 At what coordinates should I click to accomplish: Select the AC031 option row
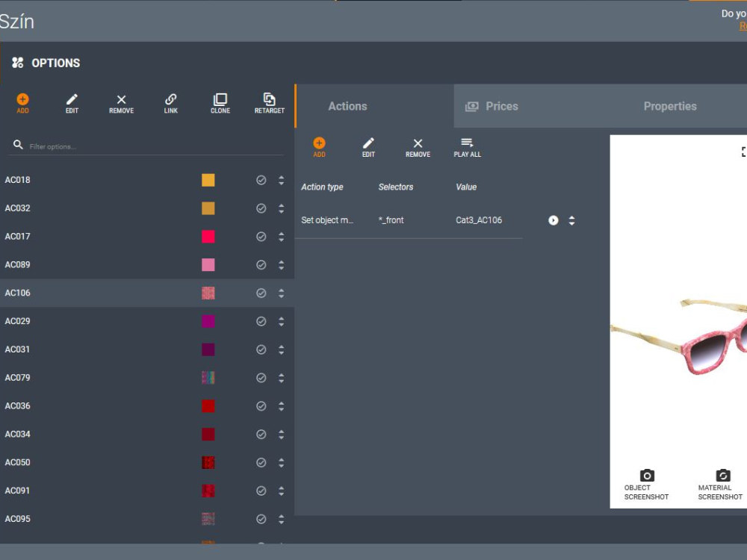click(x=146, y=349)
